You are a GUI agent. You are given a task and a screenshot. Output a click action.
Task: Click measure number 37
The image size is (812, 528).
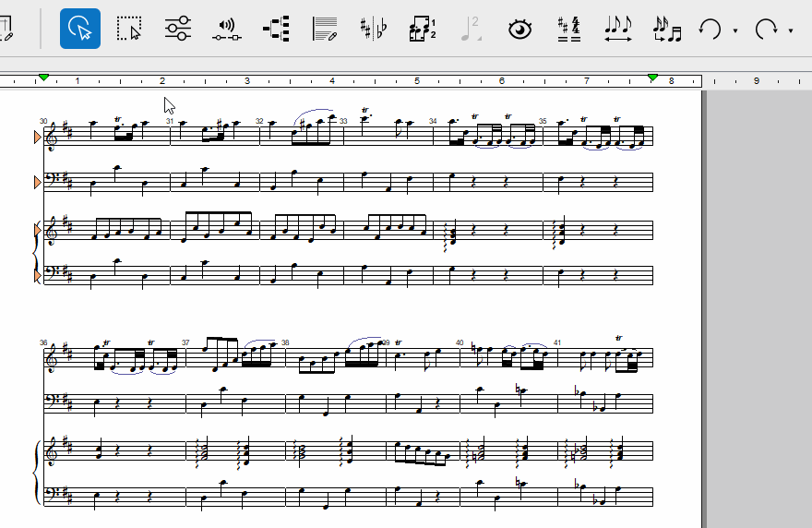click(x=185, y=343)
